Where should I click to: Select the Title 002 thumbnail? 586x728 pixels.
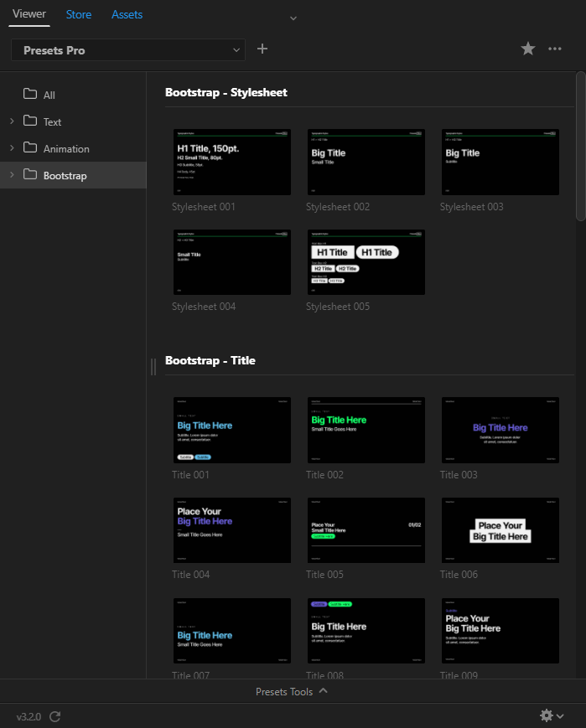tap(366, 430)
